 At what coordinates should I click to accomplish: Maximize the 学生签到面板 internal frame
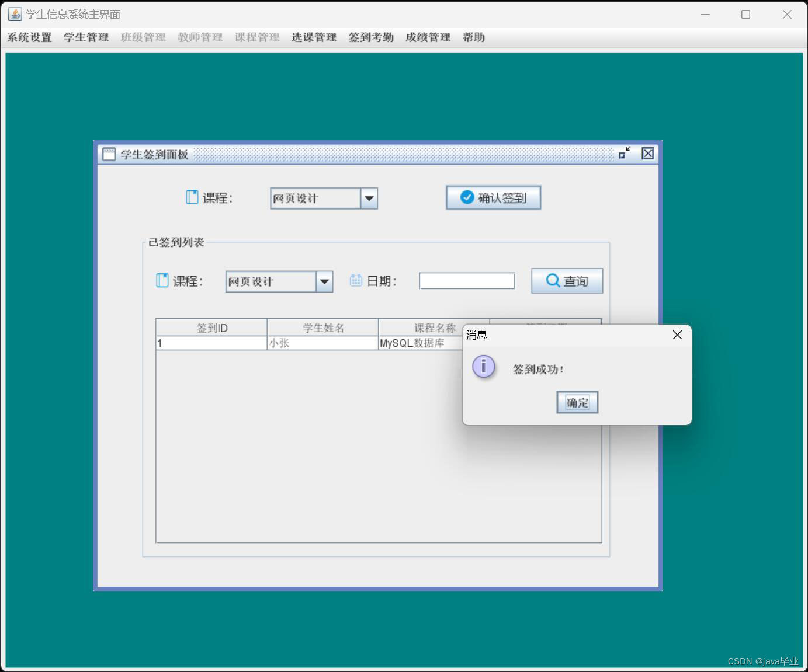coord(625,153)
